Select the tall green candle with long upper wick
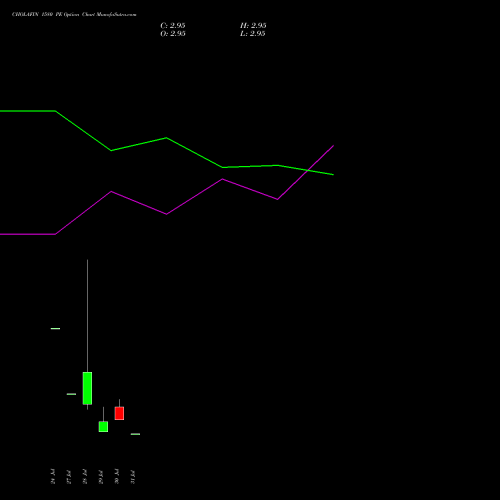The height and width of the screenshot is (500, 500). pos(87,388)
